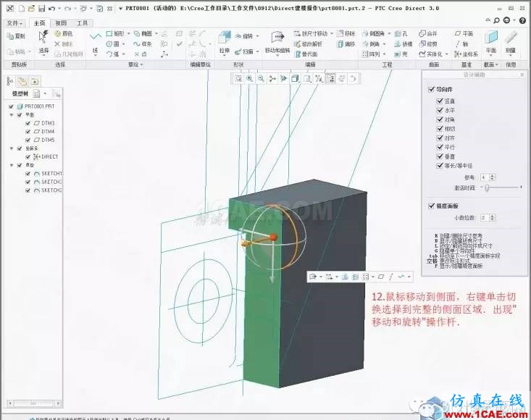Click the 孔 (Hole) tool
The height and width of the screenshot is (420, 531).
(x=401, y=33)
